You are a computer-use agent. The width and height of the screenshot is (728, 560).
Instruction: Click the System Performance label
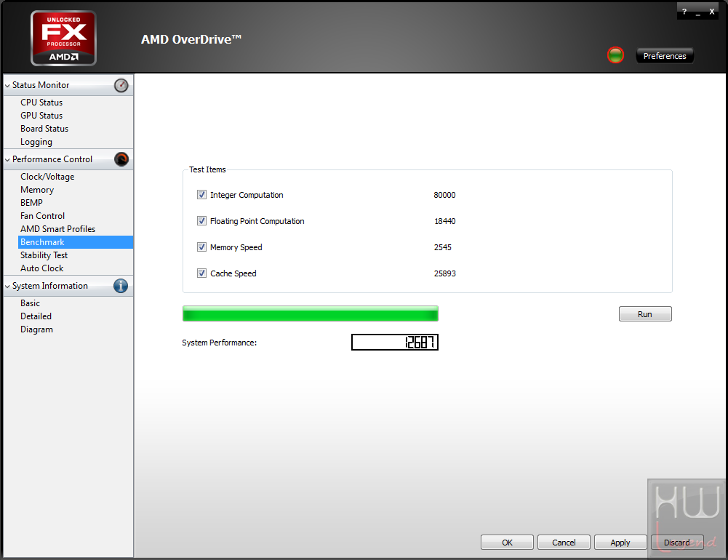[x=219, y=343]
